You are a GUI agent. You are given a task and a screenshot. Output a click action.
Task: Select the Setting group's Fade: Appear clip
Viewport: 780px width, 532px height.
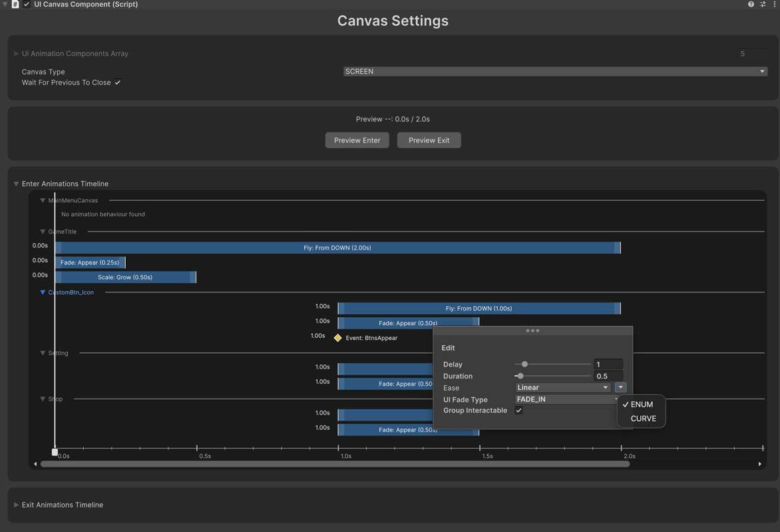385,384
